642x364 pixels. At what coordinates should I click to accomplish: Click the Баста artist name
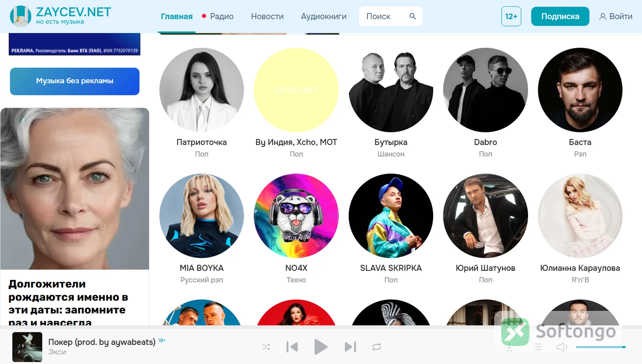click(x=580, y=142)
